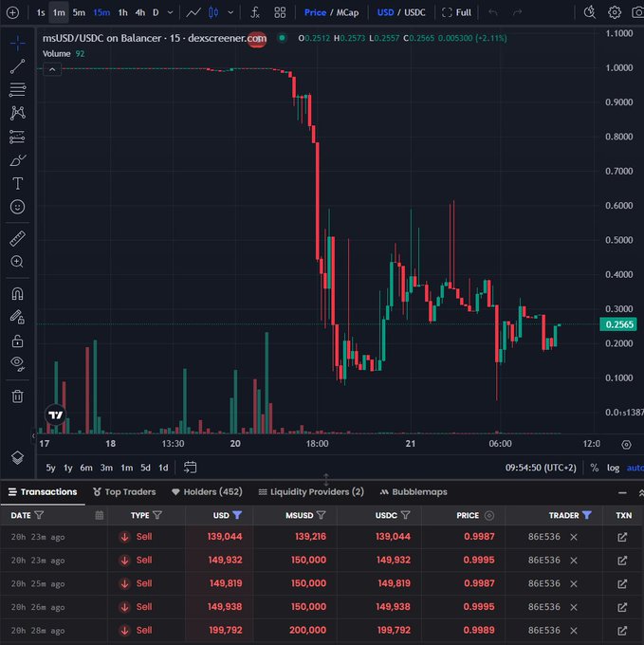Screen dimensions: 644x645
Task: Click the trash remove drawings icon
Action: (17, 396)
